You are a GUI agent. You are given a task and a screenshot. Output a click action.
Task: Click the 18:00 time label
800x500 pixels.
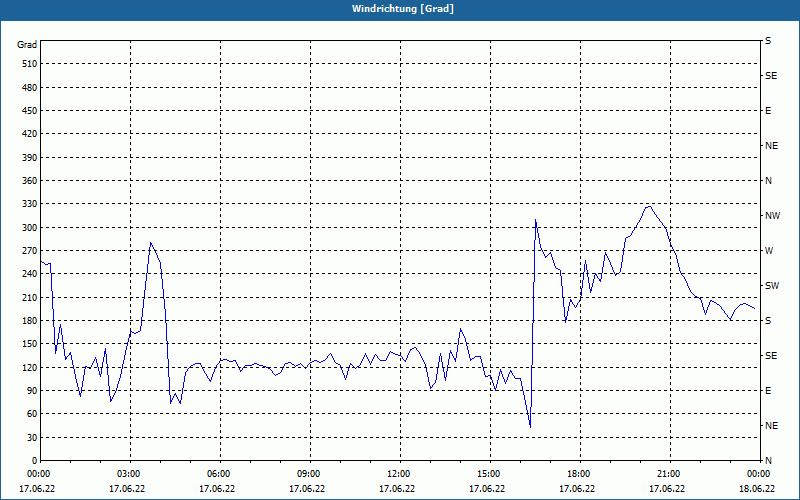(578, 474)
